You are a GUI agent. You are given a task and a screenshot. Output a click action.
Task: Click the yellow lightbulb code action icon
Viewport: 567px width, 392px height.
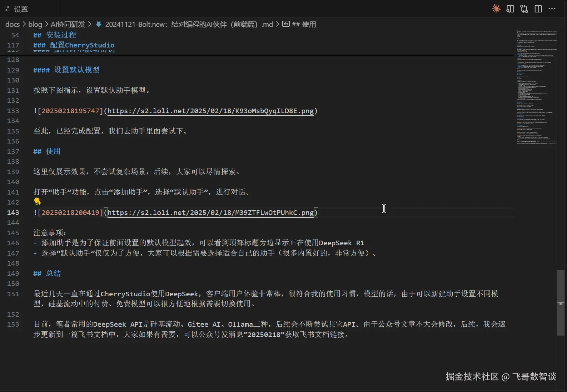[x=37, y=202]
